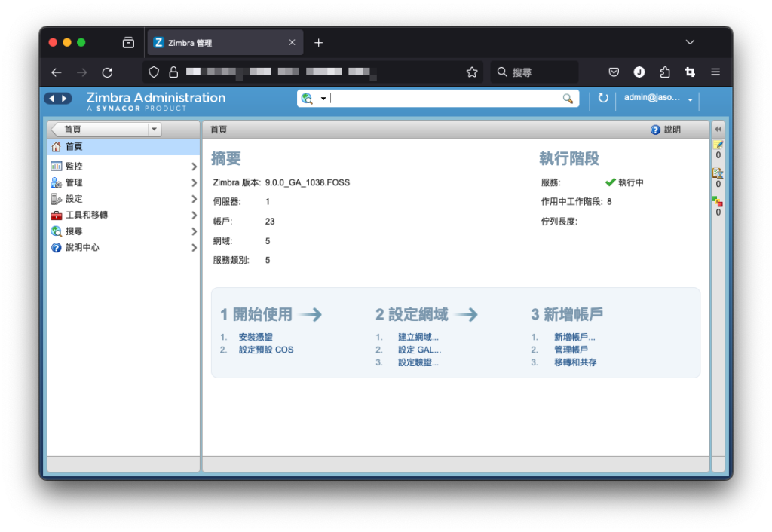Run search with the magnifier icon
This screenshot has height=532, width=772.
coord(568,99)
